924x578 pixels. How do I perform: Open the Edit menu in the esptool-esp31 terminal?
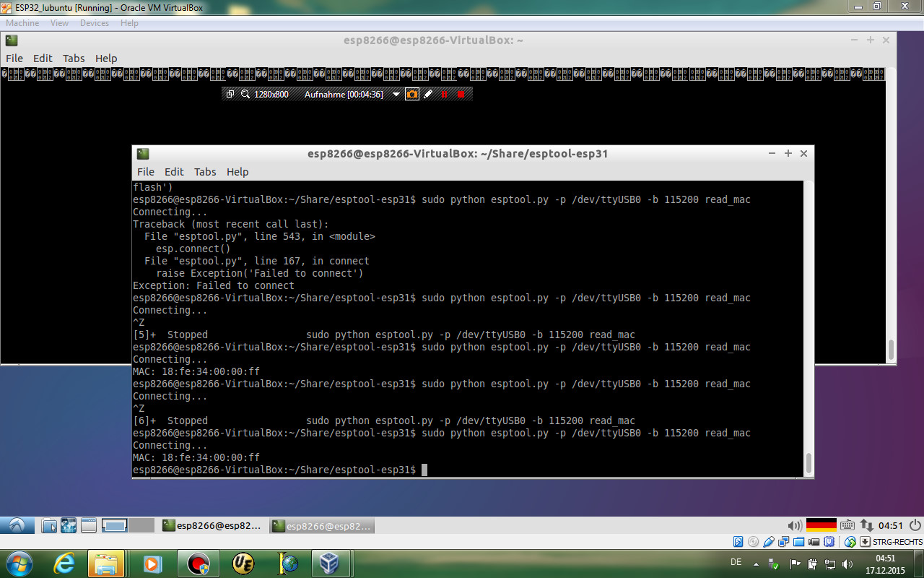coord(174,172)
